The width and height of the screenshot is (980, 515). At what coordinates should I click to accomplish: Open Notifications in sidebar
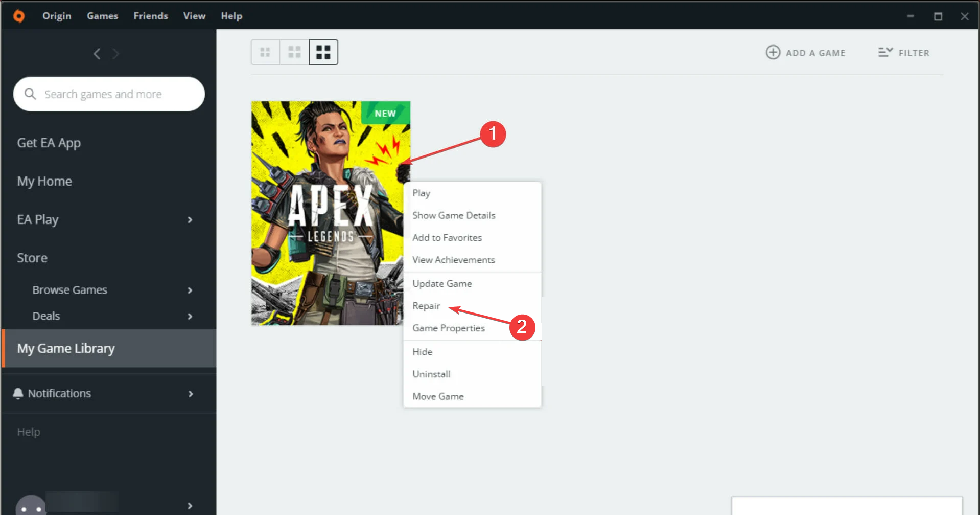point(59,393)
